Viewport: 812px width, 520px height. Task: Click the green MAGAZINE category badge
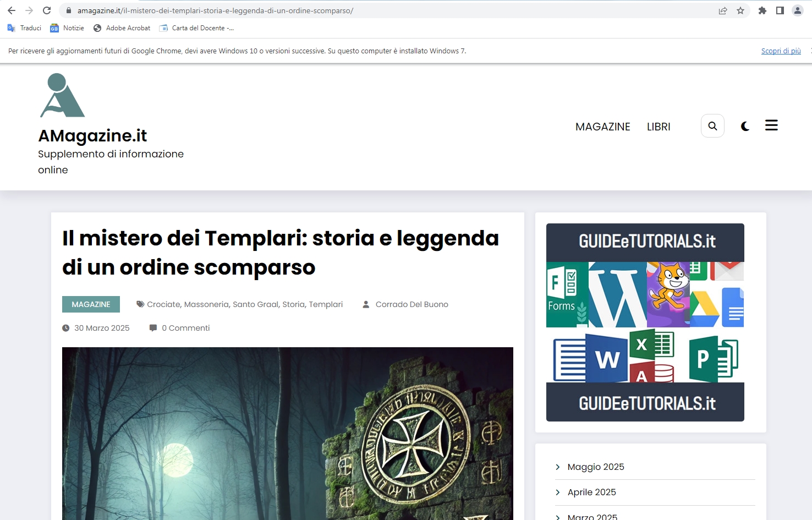pyautogui.click(x=91, y=304)
